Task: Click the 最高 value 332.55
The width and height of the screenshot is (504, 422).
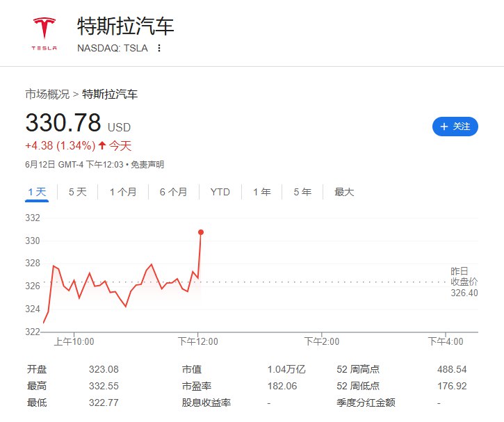Action: pyautogui.click(x=104, y=386)
